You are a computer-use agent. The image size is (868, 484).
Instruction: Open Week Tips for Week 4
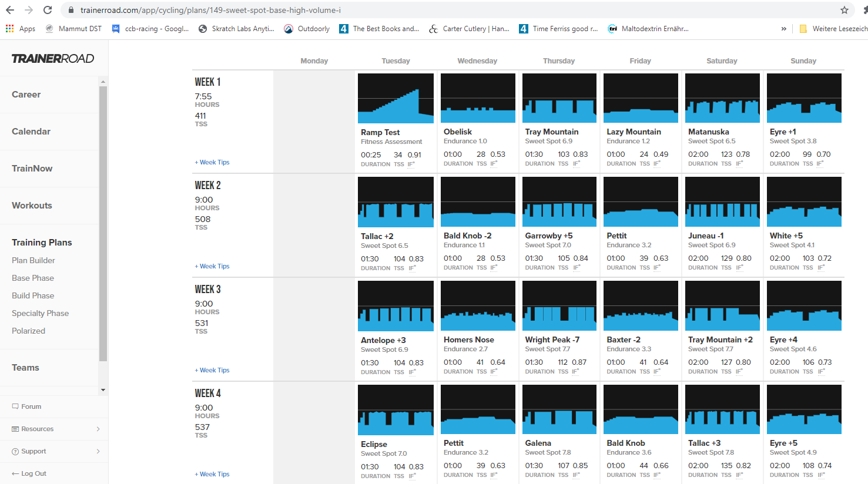pos(212,474)
